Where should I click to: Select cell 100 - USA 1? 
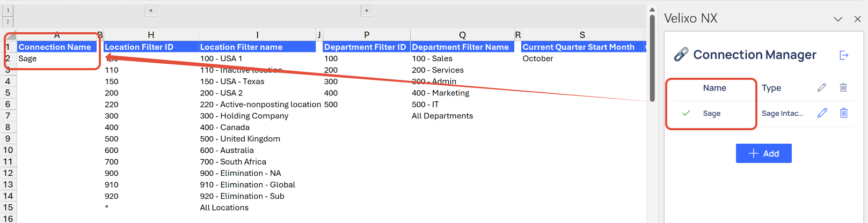coord(257,58)
